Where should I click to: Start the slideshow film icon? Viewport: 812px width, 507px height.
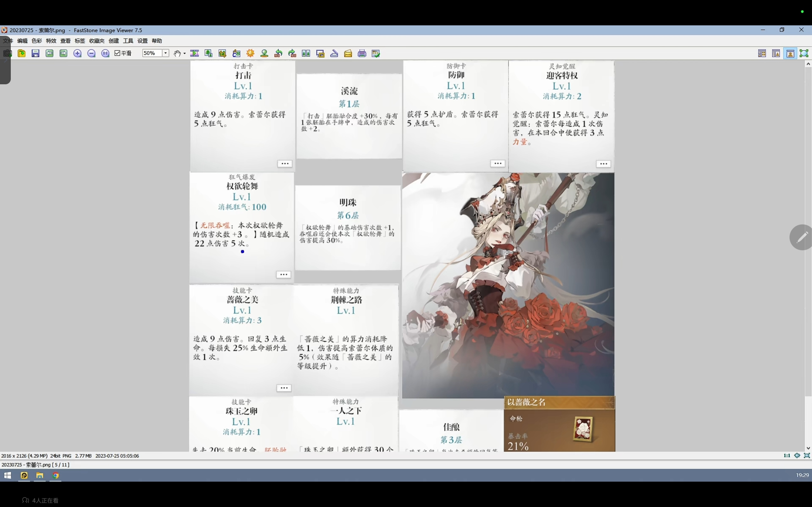pyautogui.click(x=195, y=53)
